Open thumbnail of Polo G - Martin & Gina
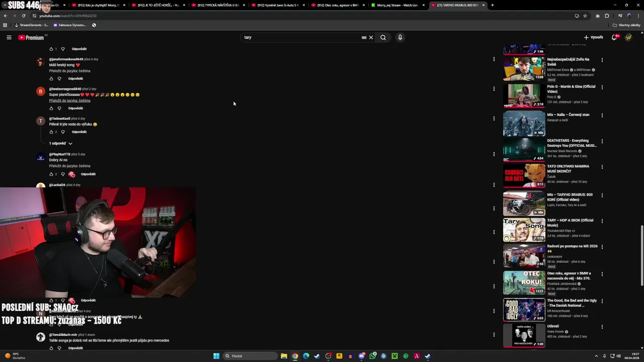 pyautogui.click(x=524, y=96)
